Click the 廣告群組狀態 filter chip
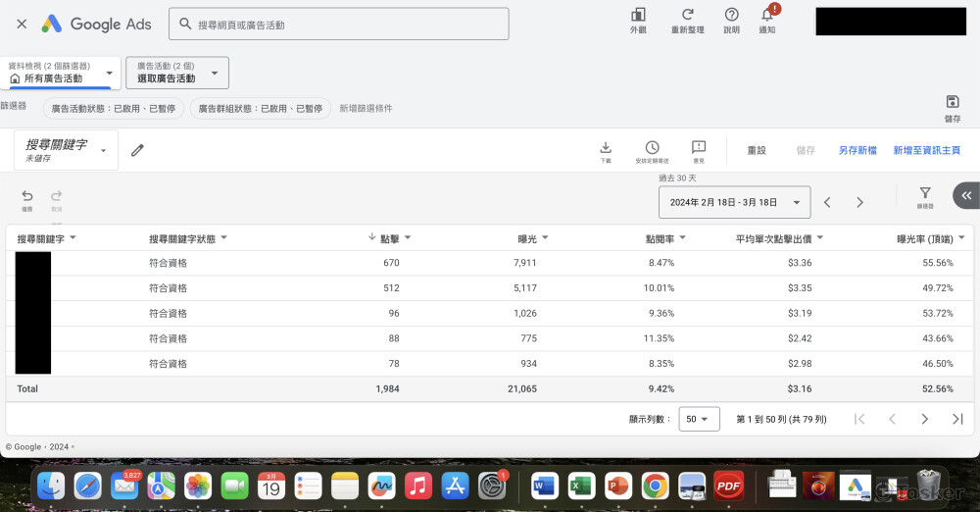Screen dimensions: 980x512 (260, 108)
